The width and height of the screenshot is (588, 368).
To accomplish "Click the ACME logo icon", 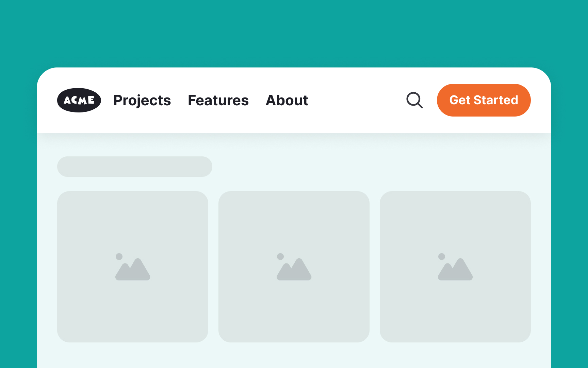I will point(79,100).
